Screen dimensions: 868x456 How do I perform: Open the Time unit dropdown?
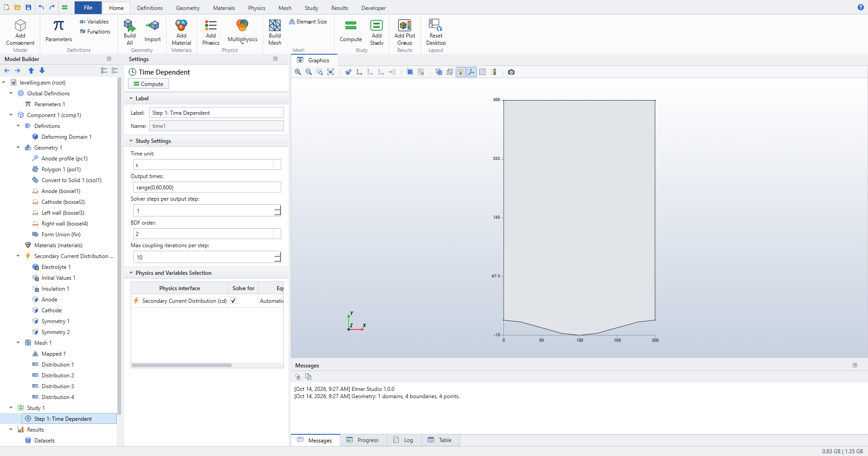(277, 165)
